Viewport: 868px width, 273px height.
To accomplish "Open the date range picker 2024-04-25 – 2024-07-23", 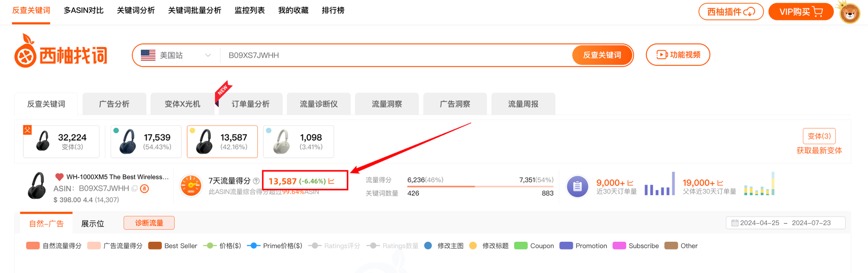I will 786,223.
